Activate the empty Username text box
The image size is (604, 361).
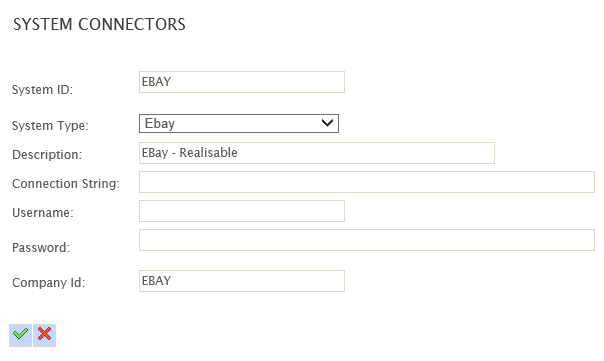pos(242,211)
